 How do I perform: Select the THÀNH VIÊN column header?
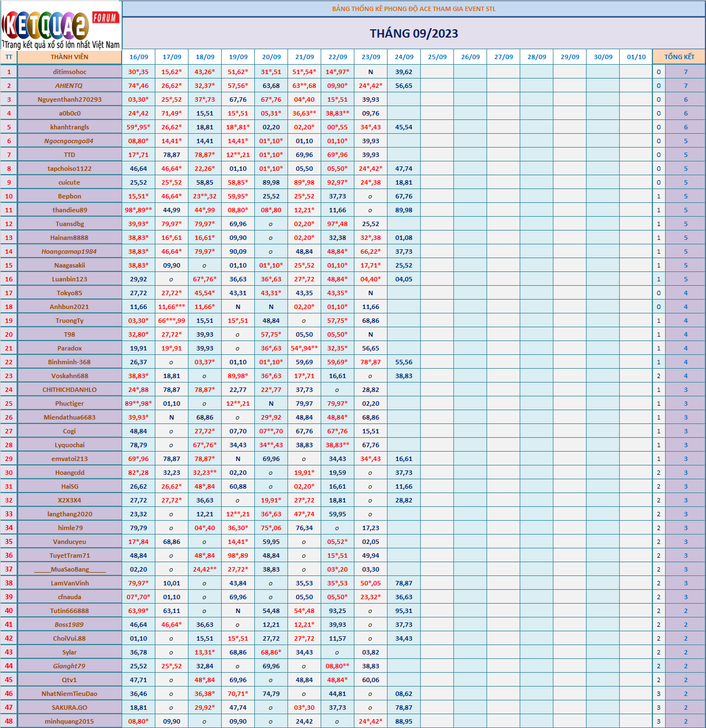point(69,57)
